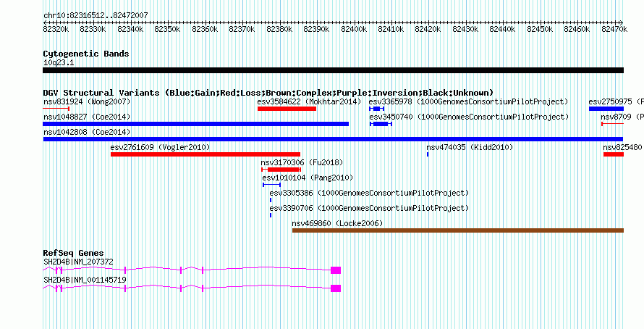Click the 82350k ruler tick label
Viewport: 644px width, 329px height.
pyautogui.click(x=167, y=29)
